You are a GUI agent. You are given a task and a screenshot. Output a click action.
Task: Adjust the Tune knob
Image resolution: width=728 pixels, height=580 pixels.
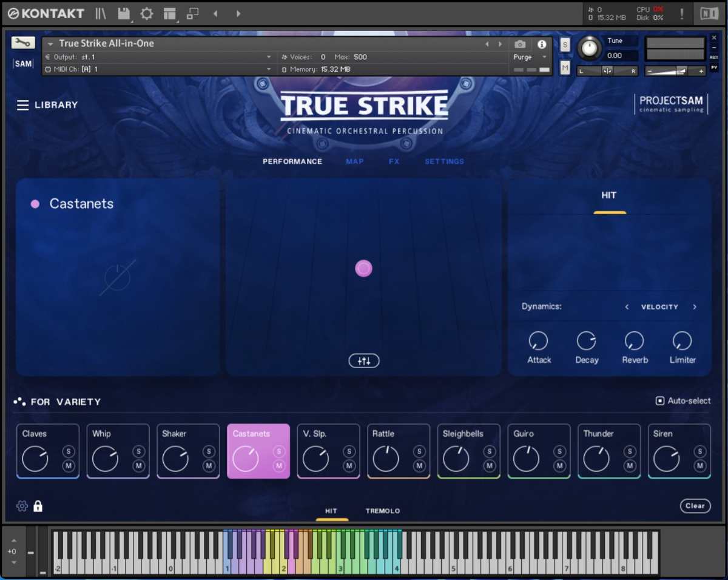tap(588, 48)
